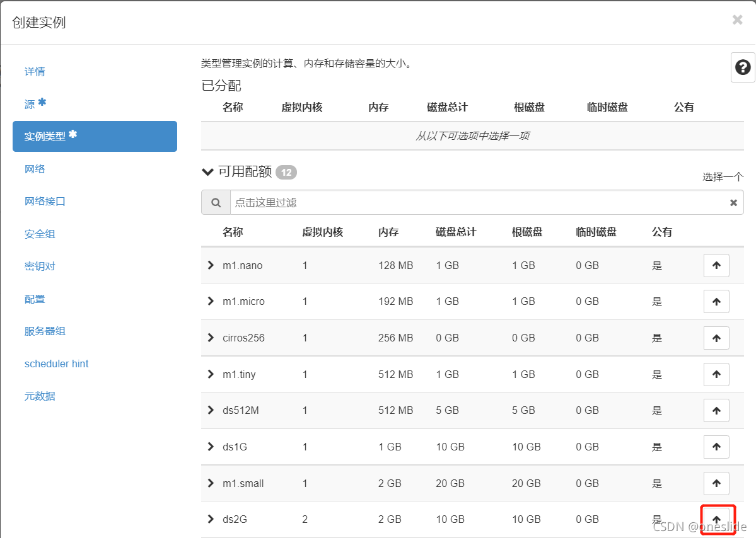Click the 256 MB memory value

(x=396, y=338)
